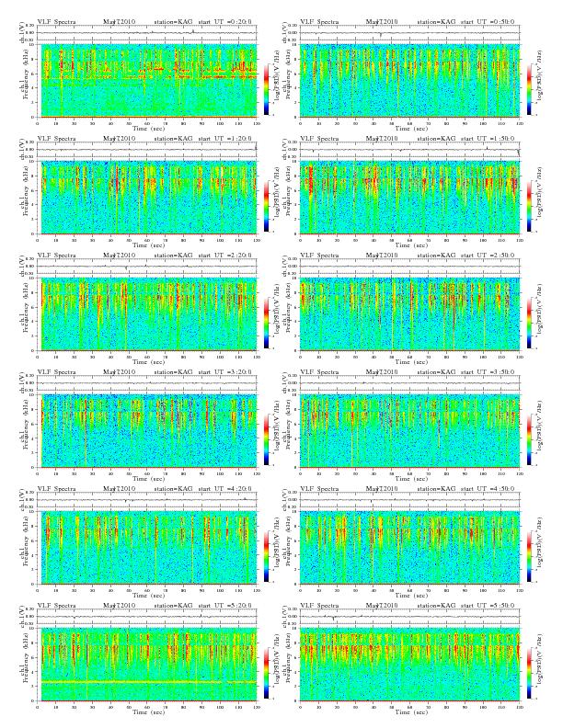Click the header label 'start UT =2:50:0'
This screenshot has width=563, height=728.
point(488,255)
